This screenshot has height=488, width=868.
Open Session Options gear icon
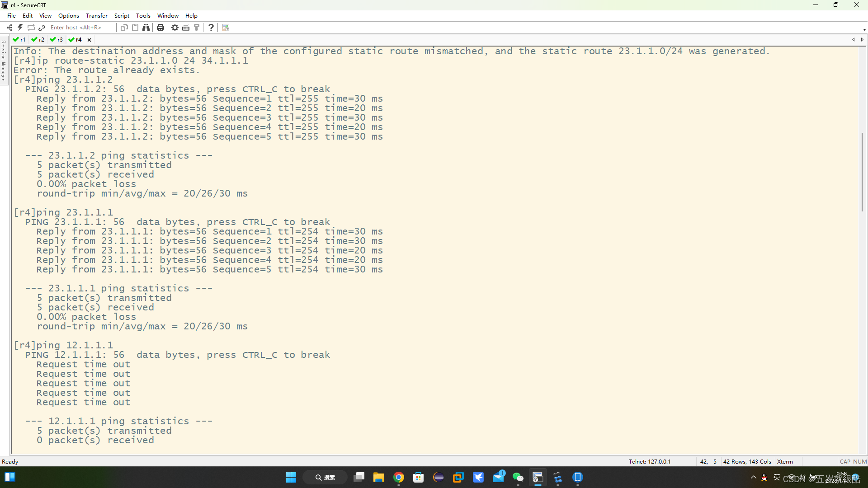(175, 28)
